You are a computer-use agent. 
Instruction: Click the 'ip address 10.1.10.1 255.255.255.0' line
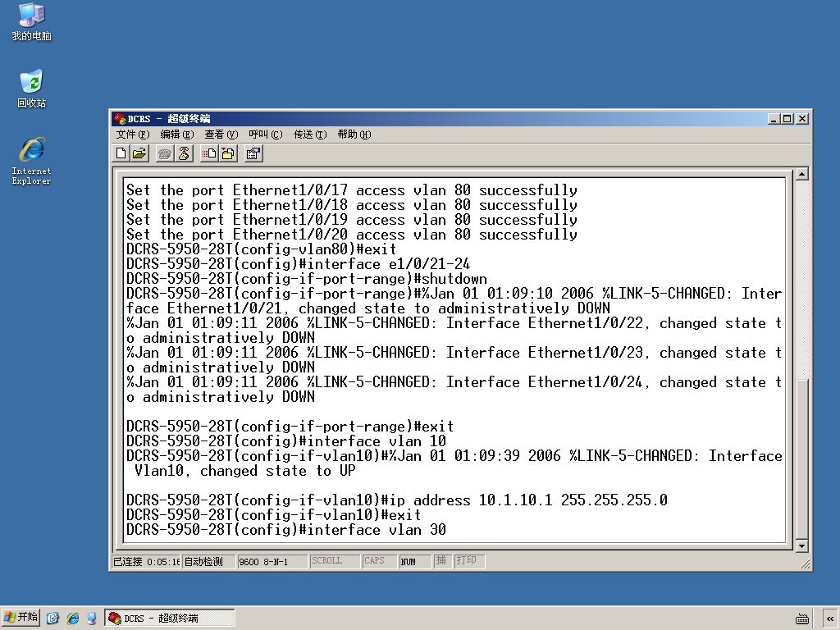tap(397, 500)
